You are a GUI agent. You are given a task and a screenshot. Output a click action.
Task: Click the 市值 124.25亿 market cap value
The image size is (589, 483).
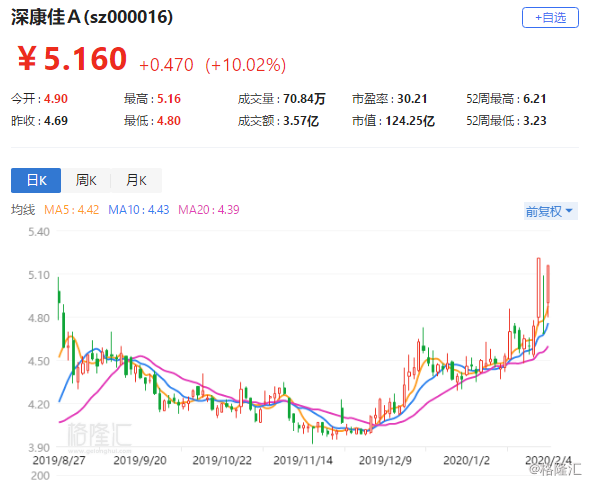(410, 121)
